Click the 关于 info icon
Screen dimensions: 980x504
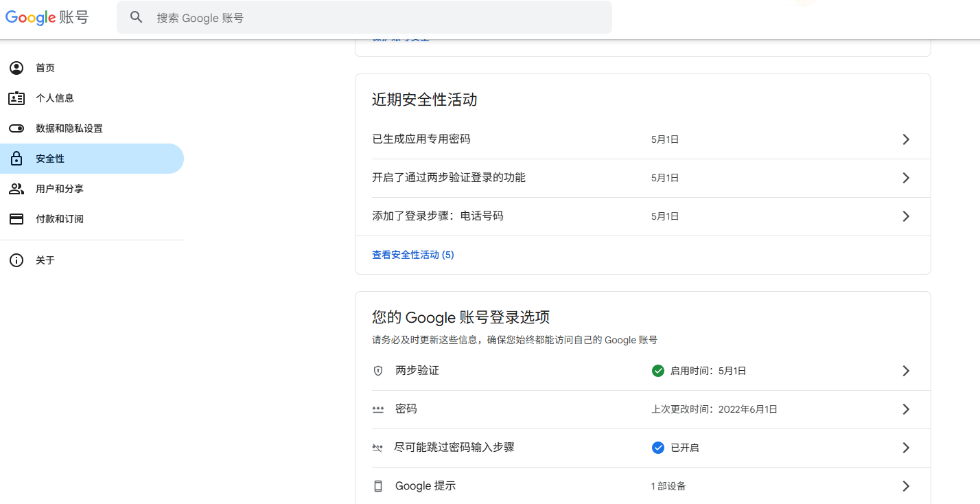(16, 260)
